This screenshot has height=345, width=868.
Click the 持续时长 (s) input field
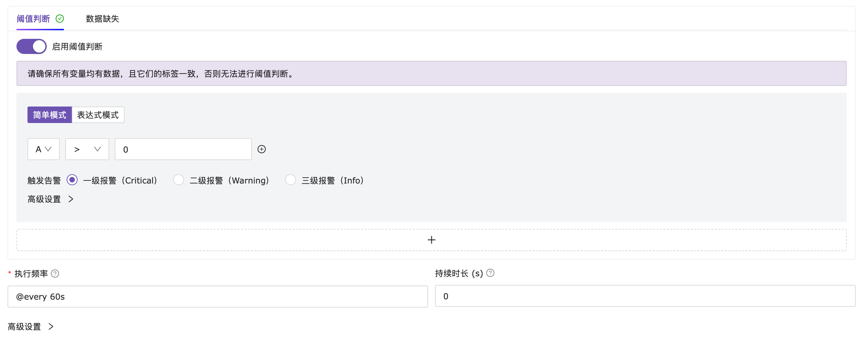click(x=645, y=296)
